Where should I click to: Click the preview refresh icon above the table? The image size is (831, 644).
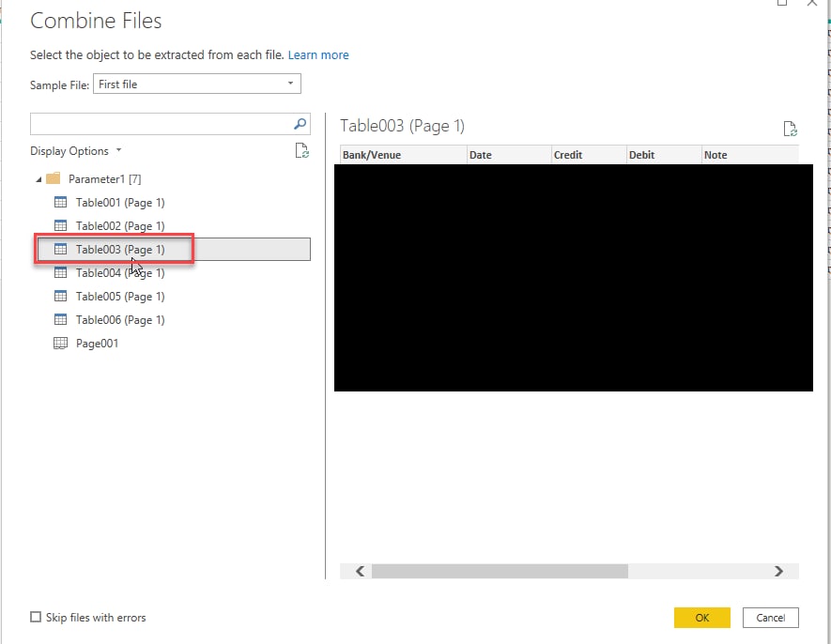click(x=791, y=129)
